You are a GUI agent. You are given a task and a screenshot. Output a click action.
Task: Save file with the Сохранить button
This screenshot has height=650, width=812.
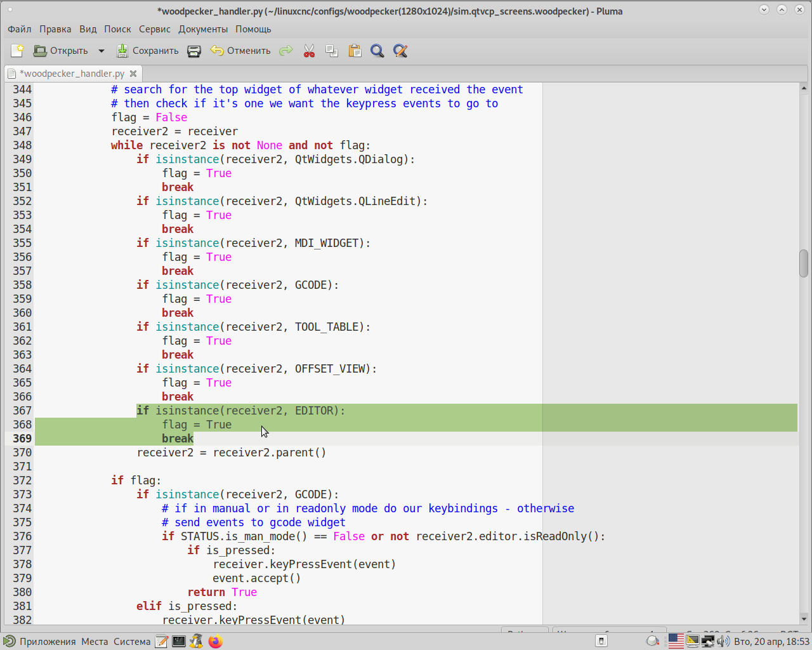click(x=147, y=51)
